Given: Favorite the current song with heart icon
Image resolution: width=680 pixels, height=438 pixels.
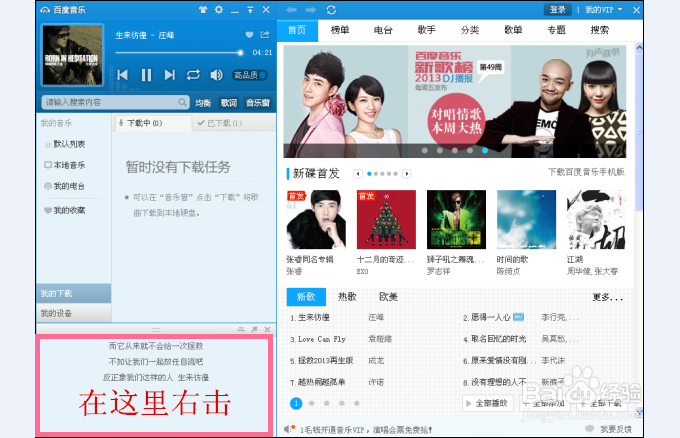Looking at the screenshot, I should coord(249,35).
